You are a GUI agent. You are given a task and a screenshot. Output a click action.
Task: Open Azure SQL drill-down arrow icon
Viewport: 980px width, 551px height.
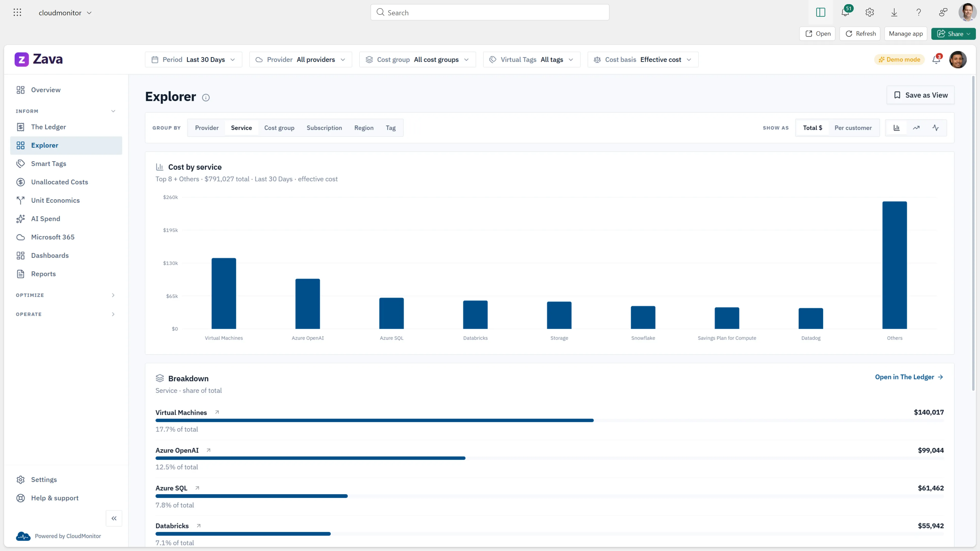[x=197, y=488]
